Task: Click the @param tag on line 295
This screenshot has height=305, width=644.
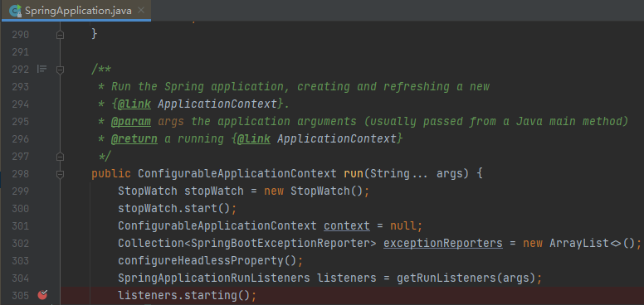Action: pos(131,122)
